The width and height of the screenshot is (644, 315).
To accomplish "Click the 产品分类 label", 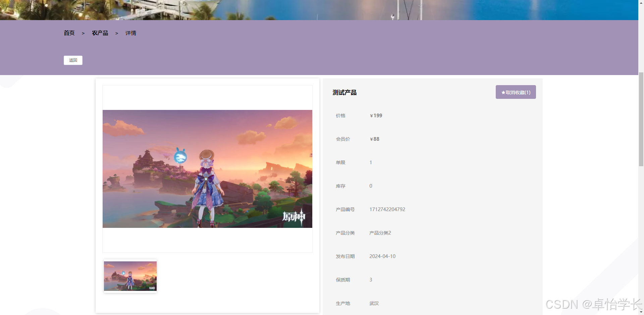I will [345, 233].
